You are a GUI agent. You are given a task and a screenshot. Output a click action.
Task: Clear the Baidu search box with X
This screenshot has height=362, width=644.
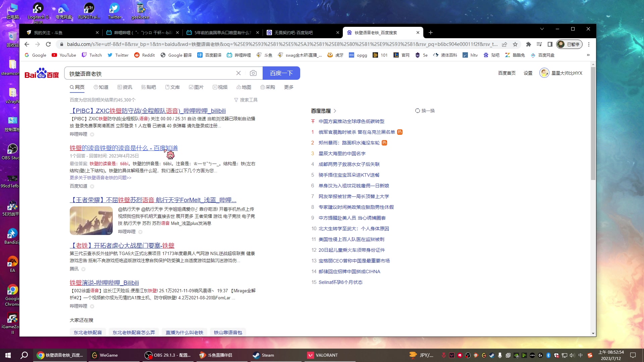click(x=238, y=73)
